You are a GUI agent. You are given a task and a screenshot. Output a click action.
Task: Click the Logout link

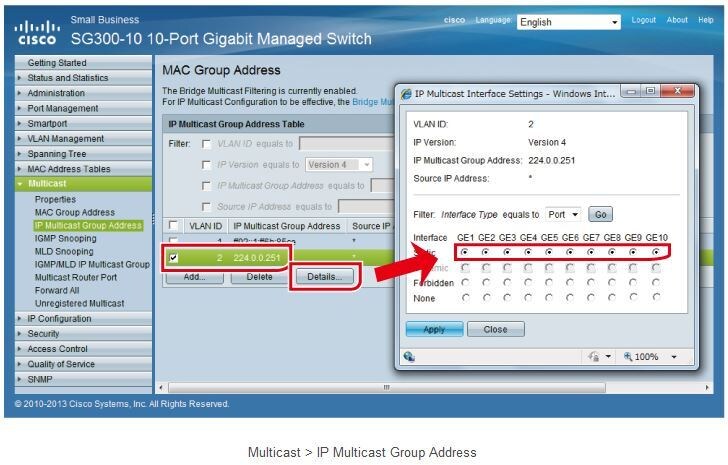(643, 20)
